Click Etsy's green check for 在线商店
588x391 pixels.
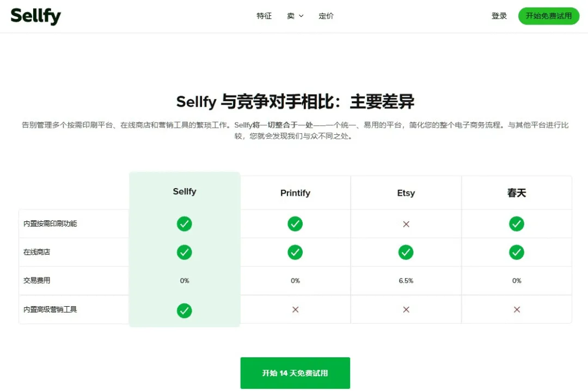tap(406, 252)
